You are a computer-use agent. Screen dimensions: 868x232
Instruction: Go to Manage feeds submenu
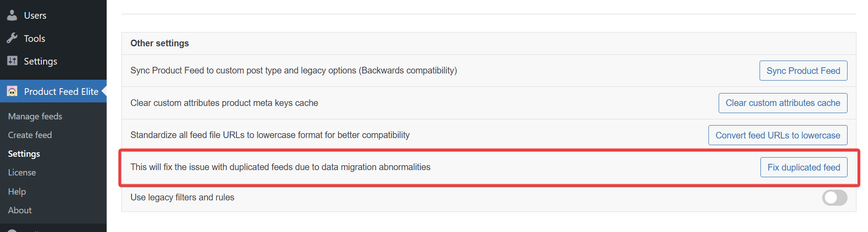(x=35, y=116)
